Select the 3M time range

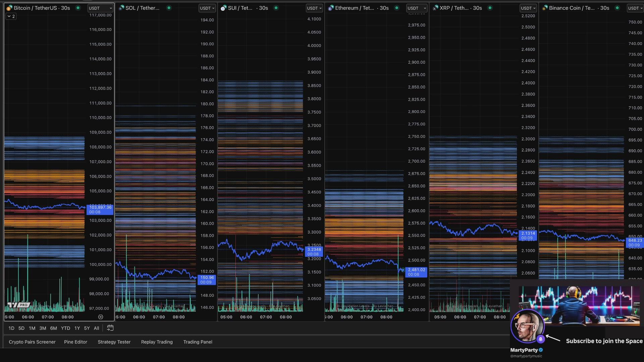coord(43,328)
